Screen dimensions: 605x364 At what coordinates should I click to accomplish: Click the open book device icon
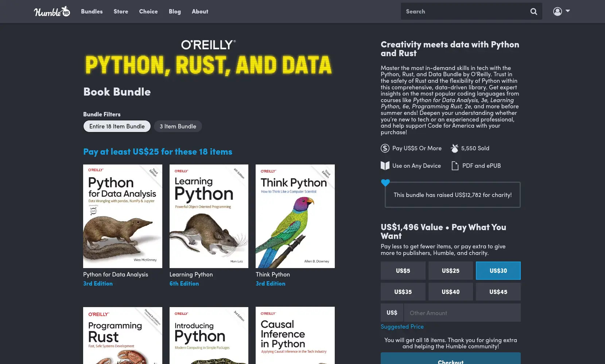385,166
